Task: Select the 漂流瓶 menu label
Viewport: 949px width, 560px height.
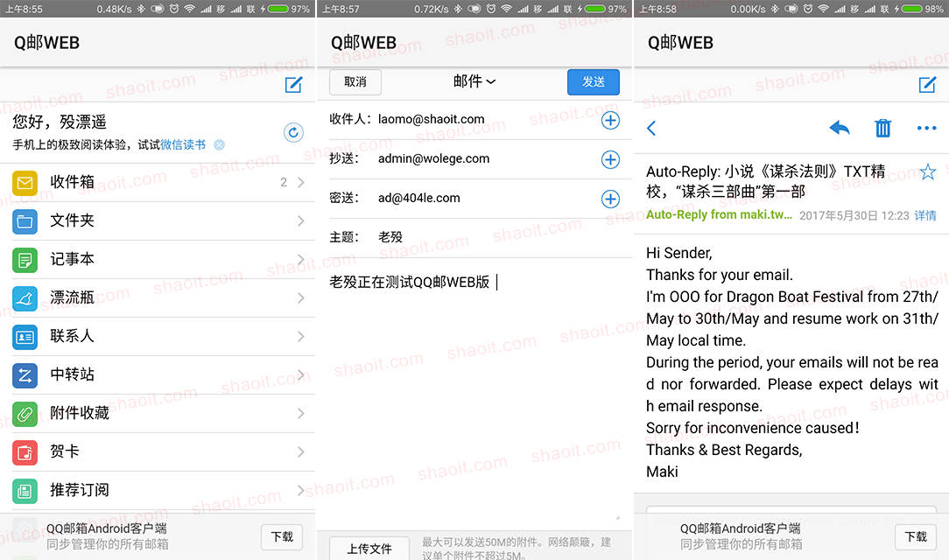Action: (72, 297)
